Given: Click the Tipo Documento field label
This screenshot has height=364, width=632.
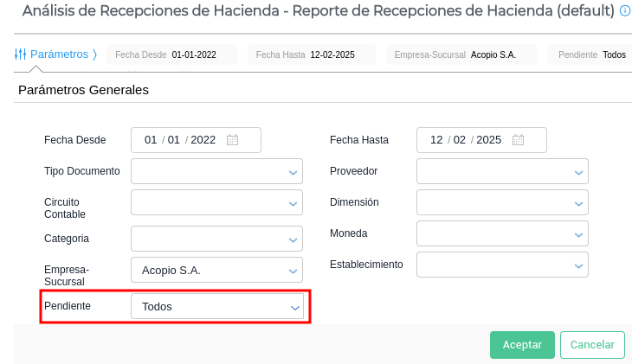Looking at the screenshot, I should click(x=82, y=171).
